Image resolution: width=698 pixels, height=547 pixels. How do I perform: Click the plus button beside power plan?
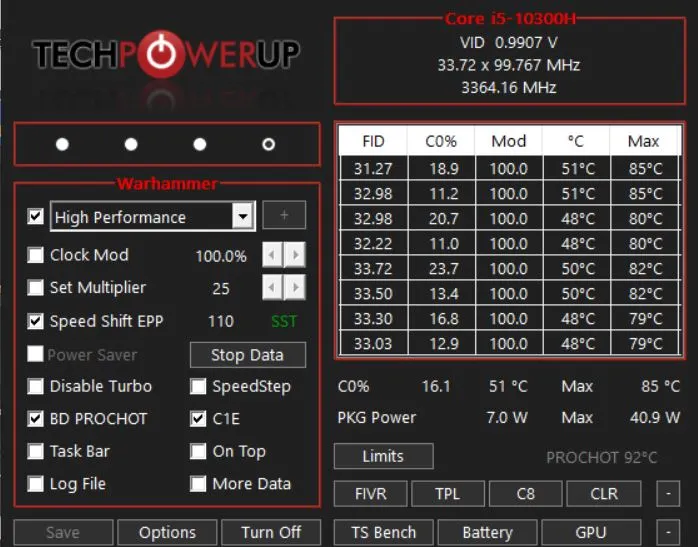[x=284, y=215]
